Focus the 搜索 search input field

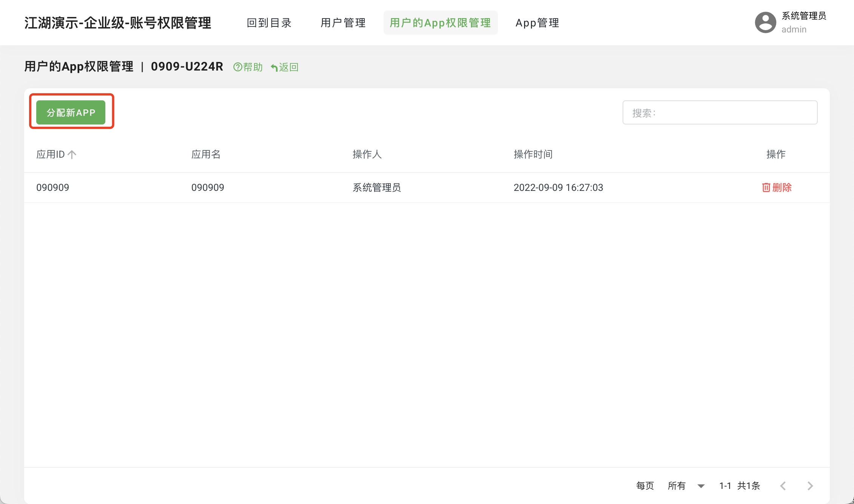tap(720, 112)
